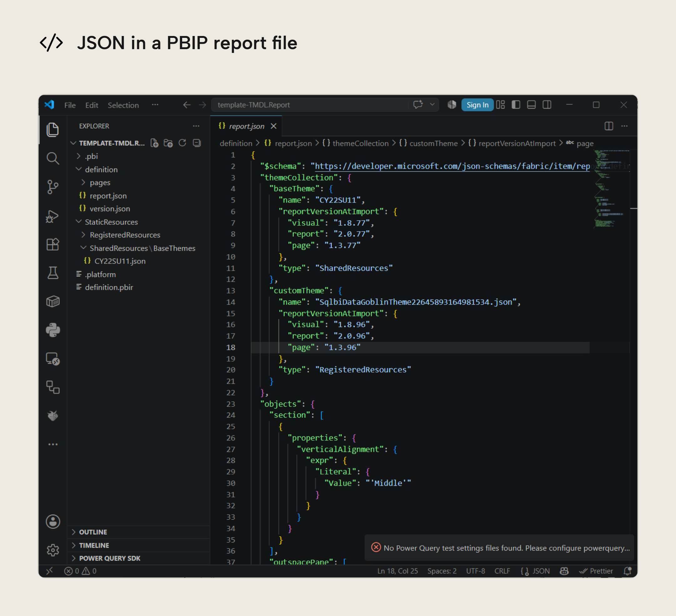Click the Sign In button

(477, 105)
